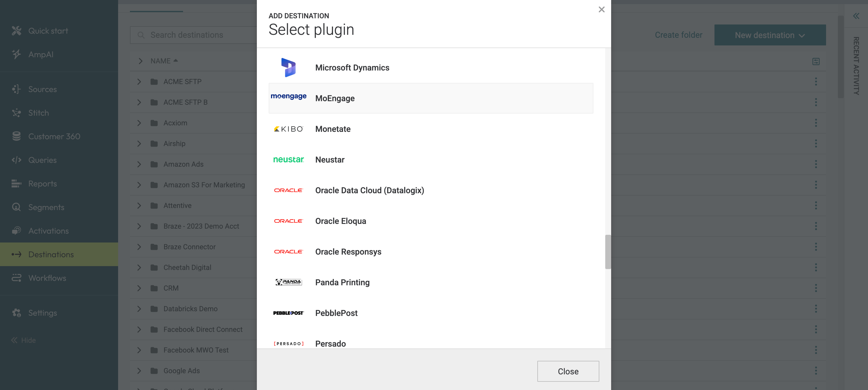Choose the Persado plugin
This screenshot has height=390, width=868.
coord(431,339)
